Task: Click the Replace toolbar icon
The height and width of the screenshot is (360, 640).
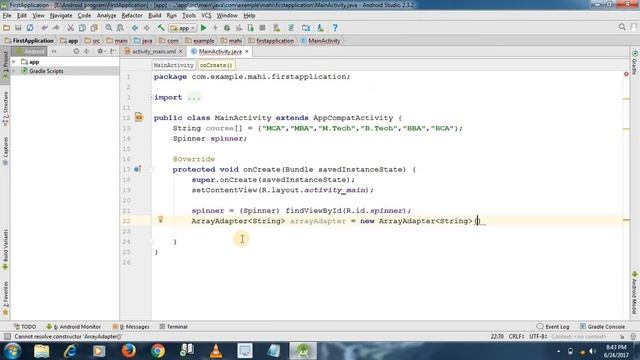Action: coord(120,28)
